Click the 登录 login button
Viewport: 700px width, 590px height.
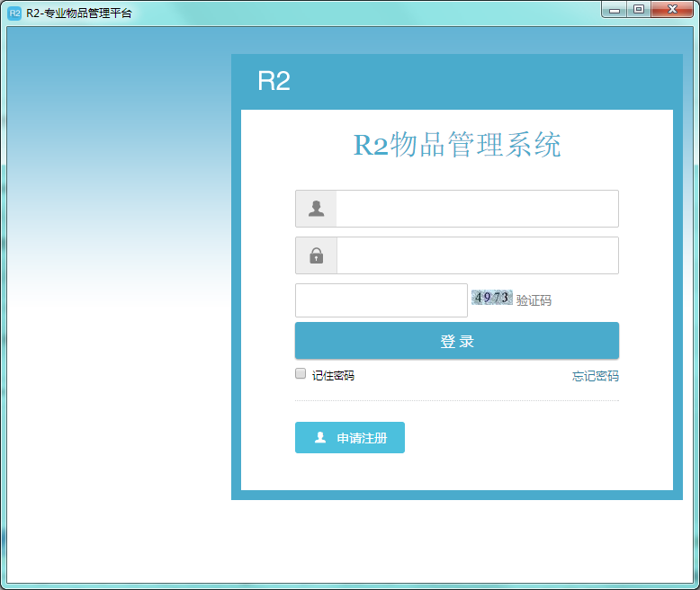(457, 341)
